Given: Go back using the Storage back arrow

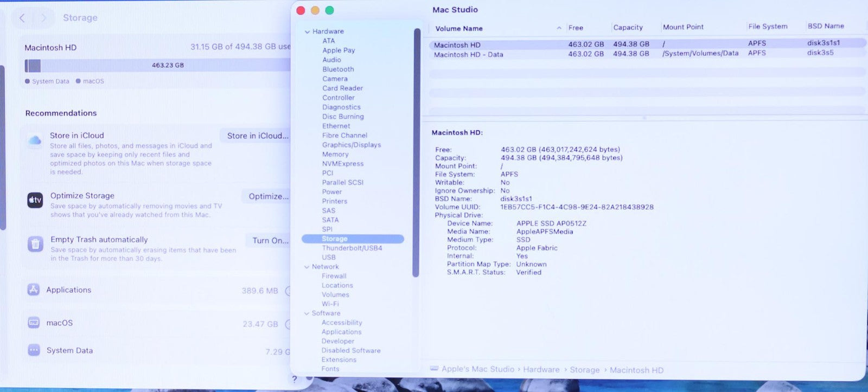Looking at the screenshot, I should click(22, 18).
